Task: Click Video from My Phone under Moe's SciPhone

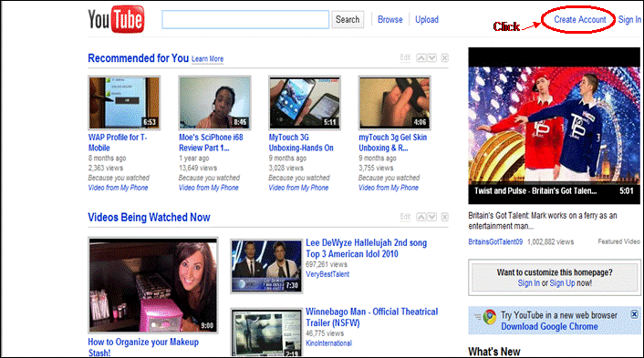Action: 208,188
